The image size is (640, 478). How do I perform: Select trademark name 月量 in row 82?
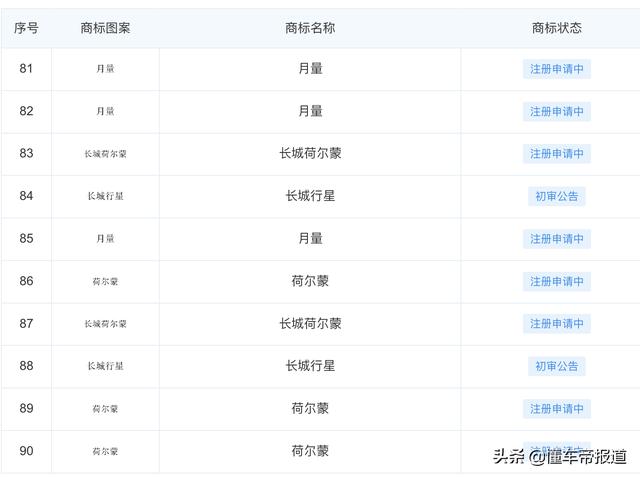[x=310, y=111]
